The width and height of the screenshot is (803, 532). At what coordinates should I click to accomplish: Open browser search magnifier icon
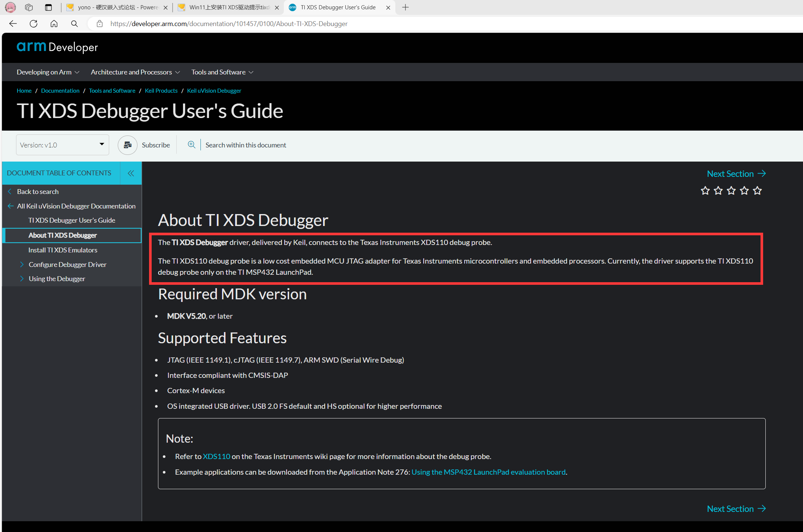pyautogui.click(x=75, y=24)
